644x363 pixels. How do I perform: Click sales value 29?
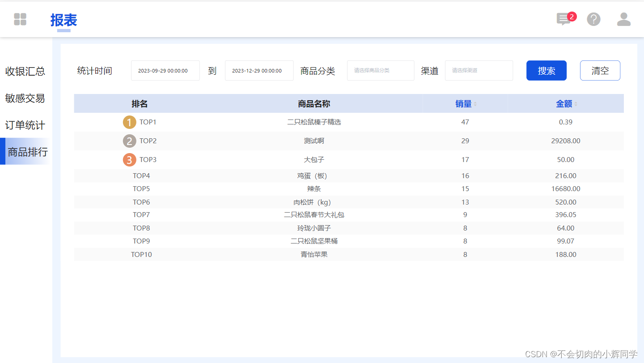[465, 141]
